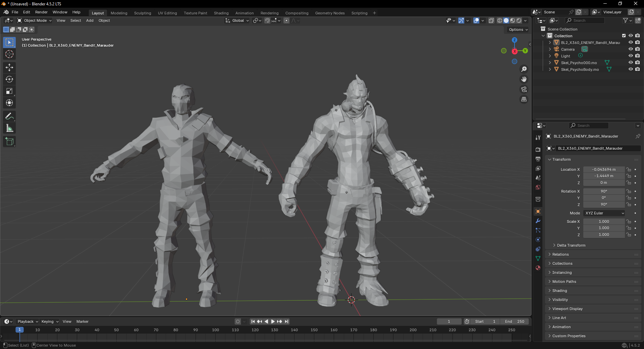Hide Skel_Psycho000.mo via eye icon
This screenshot has width=644, height=349.
[x=631, y=63]
